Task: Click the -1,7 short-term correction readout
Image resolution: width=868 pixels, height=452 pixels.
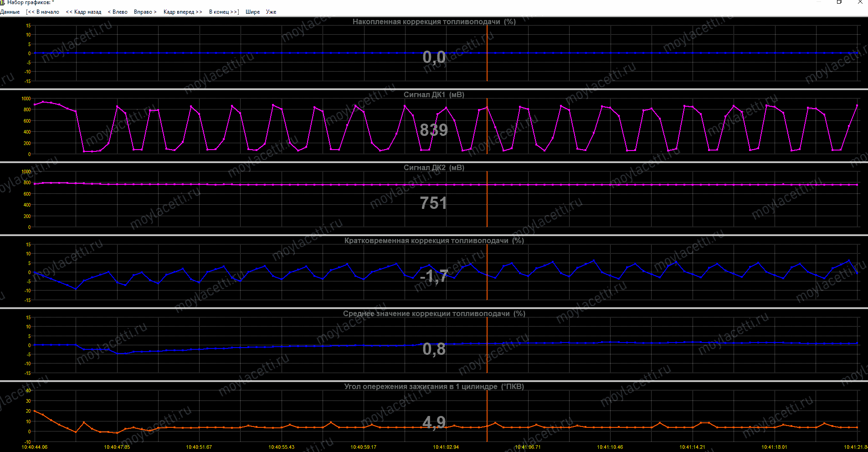Action: click(434, 276)
